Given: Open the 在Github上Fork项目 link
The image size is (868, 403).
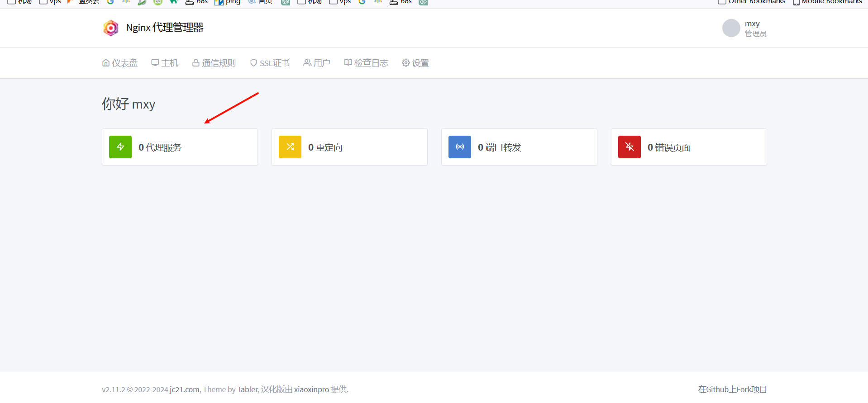Looking at the screenshot, I should [x=732, y=389].
